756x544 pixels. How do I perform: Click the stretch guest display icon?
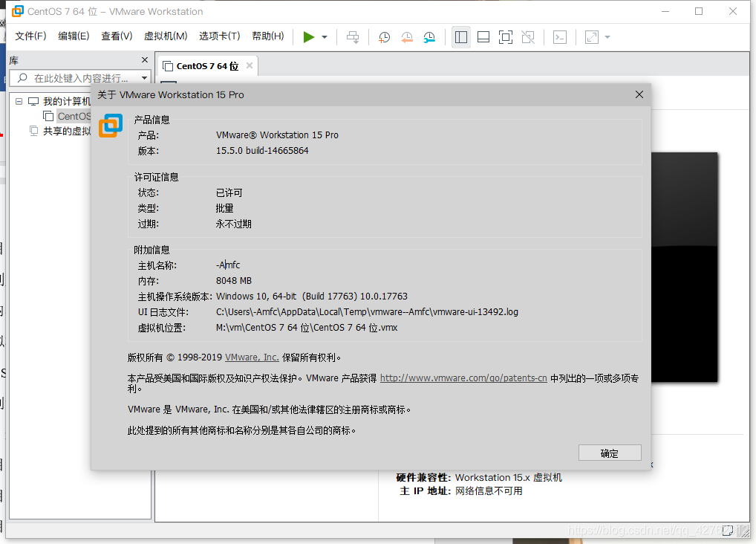coord(592,37)
